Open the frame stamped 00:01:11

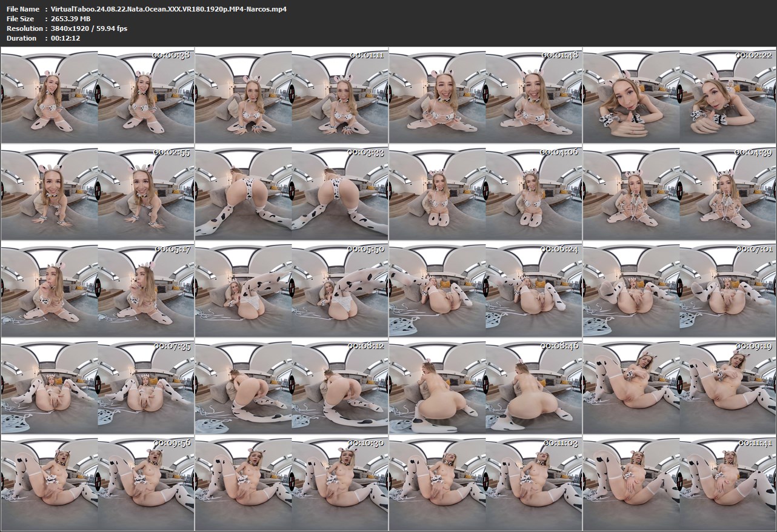pyautogui.click(x=292, y=95)
